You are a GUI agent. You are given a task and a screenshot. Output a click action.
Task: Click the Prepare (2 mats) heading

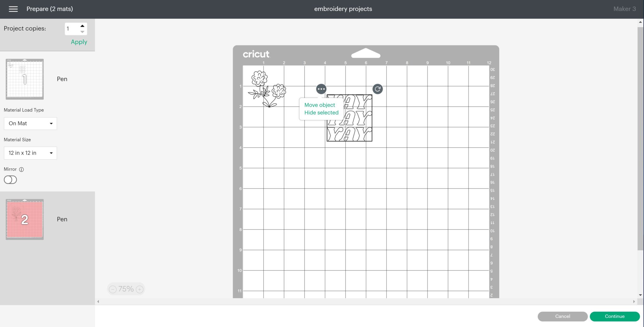[50, 9]
